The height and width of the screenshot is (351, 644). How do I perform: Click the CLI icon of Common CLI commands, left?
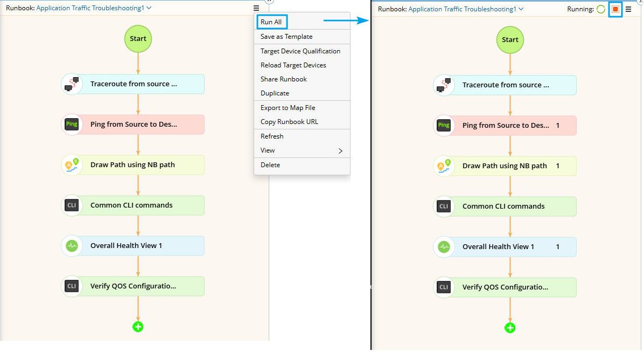tap(72, 205)
